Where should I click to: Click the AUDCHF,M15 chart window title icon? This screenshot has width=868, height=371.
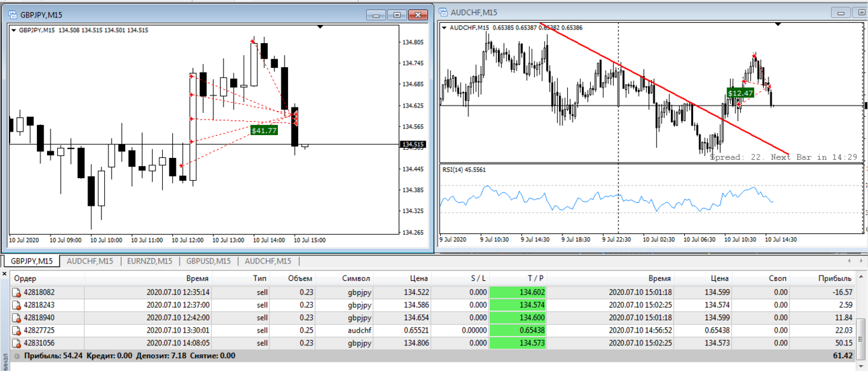click(442, 12)
